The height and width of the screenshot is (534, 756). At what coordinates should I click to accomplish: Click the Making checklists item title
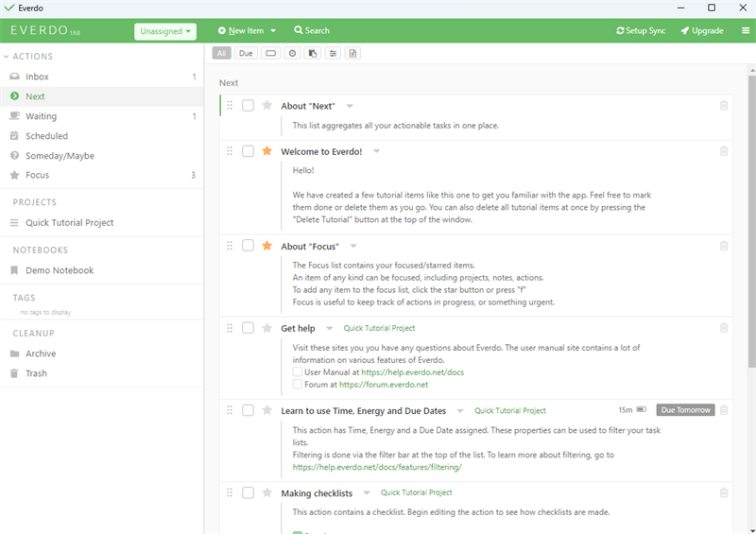[x=317, y=493]
